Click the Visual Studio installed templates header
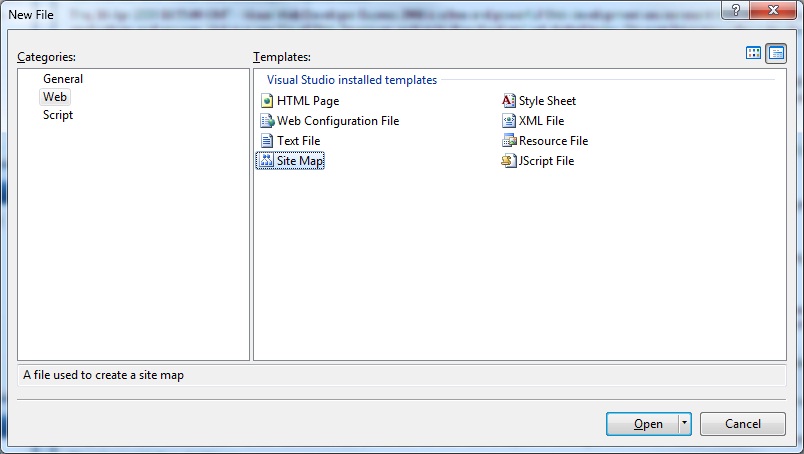Image resolution: width=804 pixels, height=454 pixels. tap(352, 80)
